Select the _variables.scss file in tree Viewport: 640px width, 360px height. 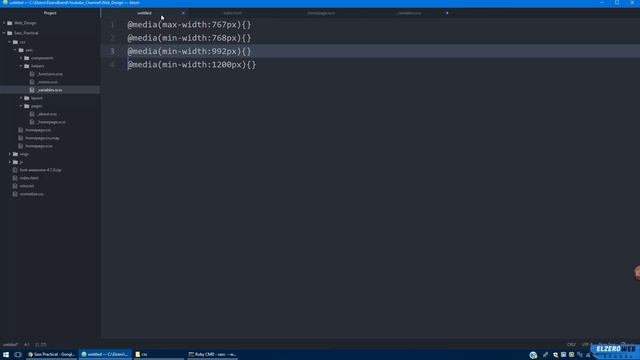coord(50,90)
